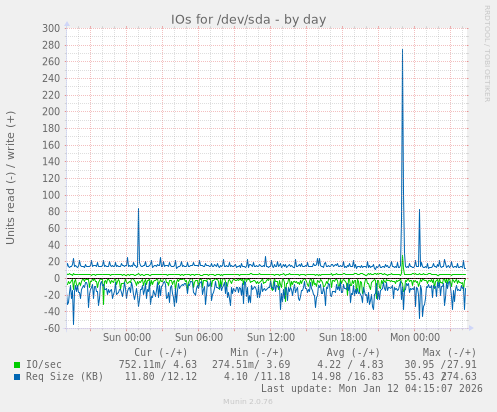Click the y-axis value '-40'
This screenshot has height=412, width=497.
point(52,312)
